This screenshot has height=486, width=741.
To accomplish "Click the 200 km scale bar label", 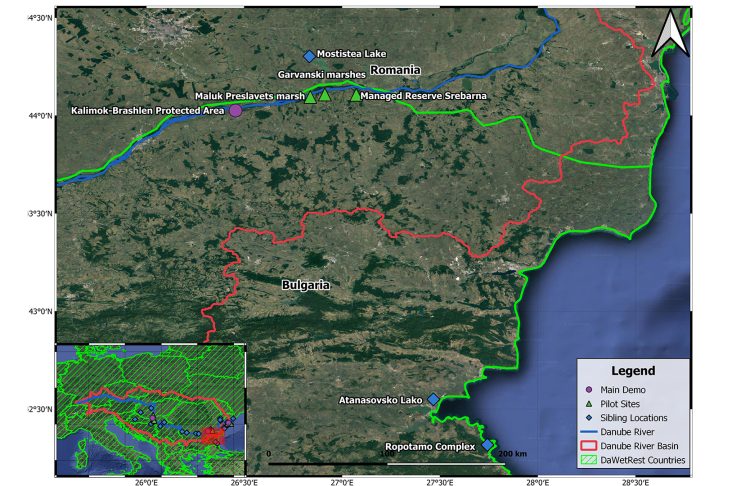I will pyautogui.click(x=511, y=454).
